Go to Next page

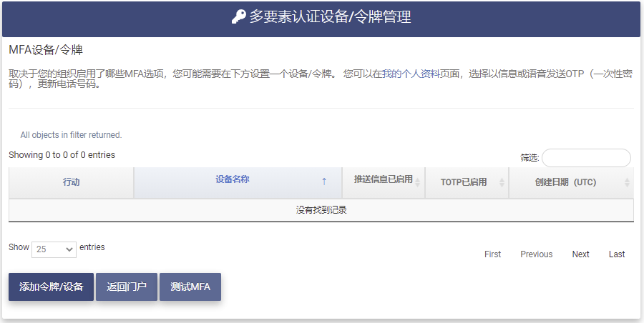click(581, 254)
